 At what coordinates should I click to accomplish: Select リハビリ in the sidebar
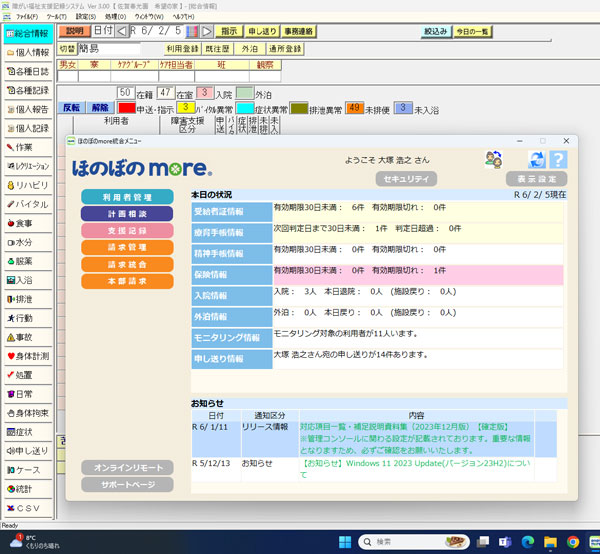28,185
